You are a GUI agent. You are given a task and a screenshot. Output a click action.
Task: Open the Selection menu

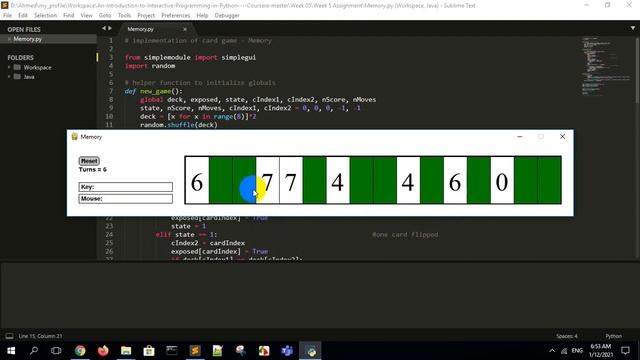click(45, 16)
